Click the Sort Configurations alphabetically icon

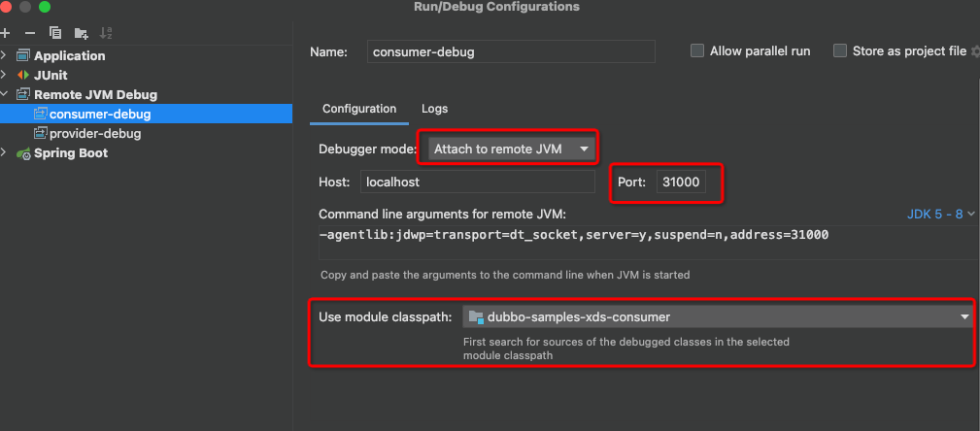(x=106, y=32)
